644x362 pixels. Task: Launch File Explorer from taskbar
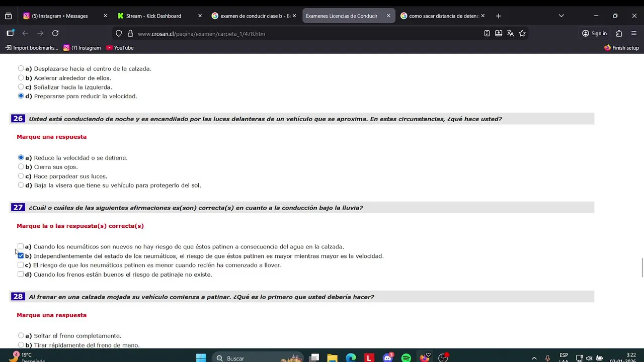tap(332, 358)
